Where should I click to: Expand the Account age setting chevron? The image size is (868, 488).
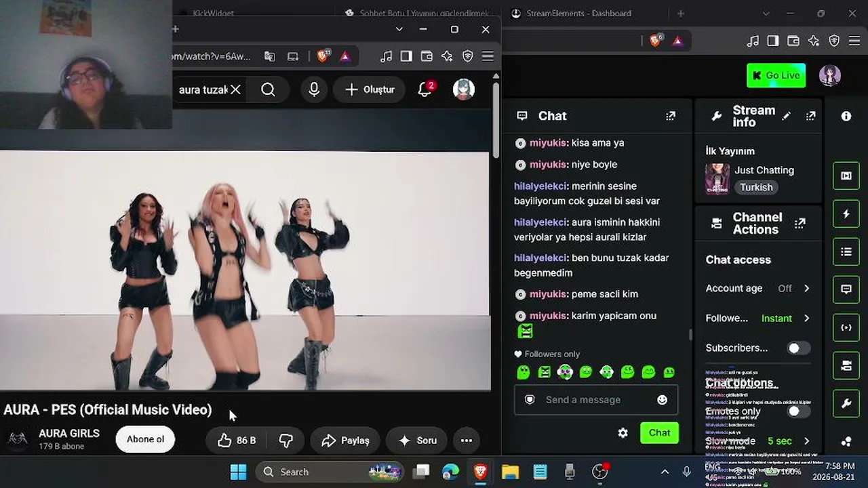coord(806,288)
